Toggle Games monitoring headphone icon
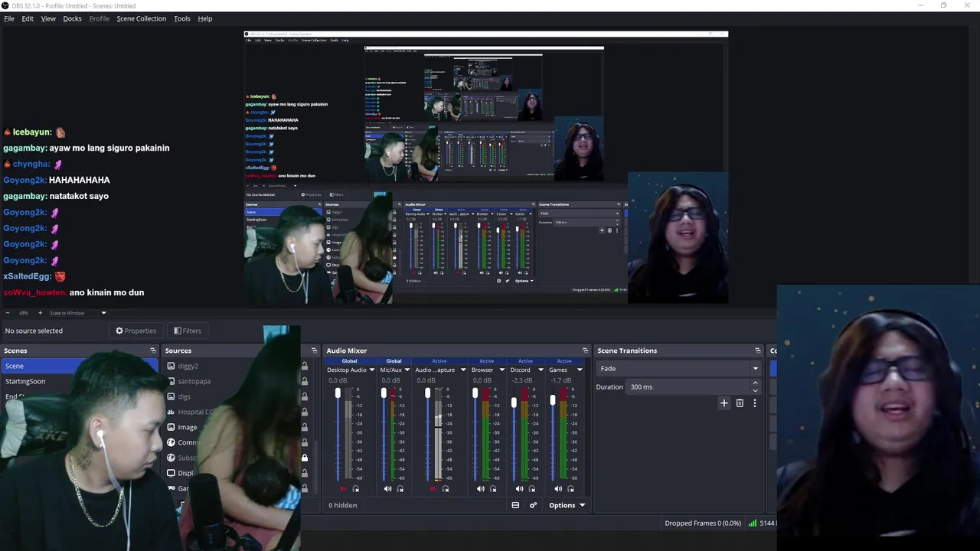980x551 pixels. (x=571, y=489)
